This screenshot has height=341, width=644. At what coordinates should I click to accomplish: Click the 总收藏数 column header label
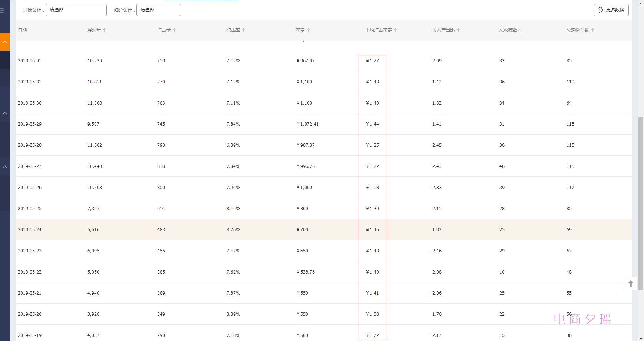coord(508,30)
